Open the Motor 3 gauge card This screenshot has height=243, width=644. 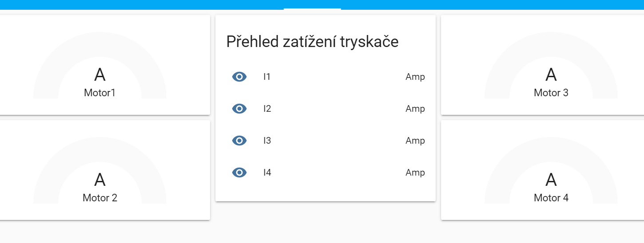(x=551, y=93)
